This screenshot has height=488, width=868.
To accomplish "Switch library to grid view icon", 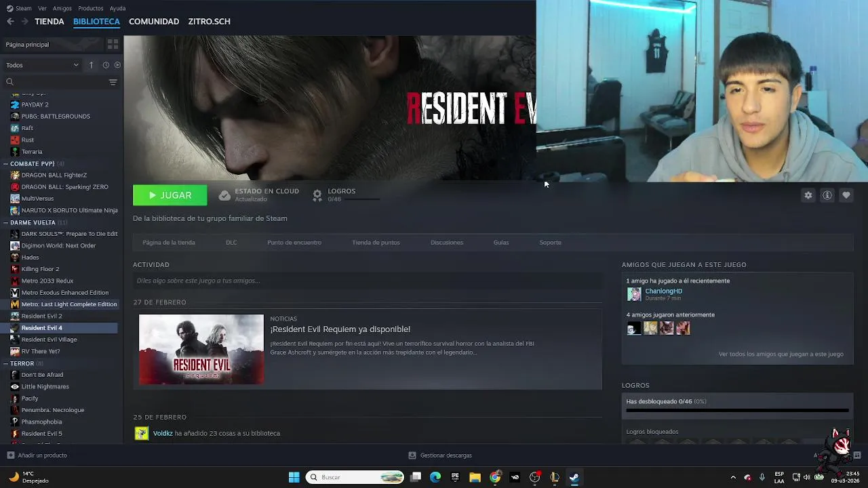I will [113, 44].
